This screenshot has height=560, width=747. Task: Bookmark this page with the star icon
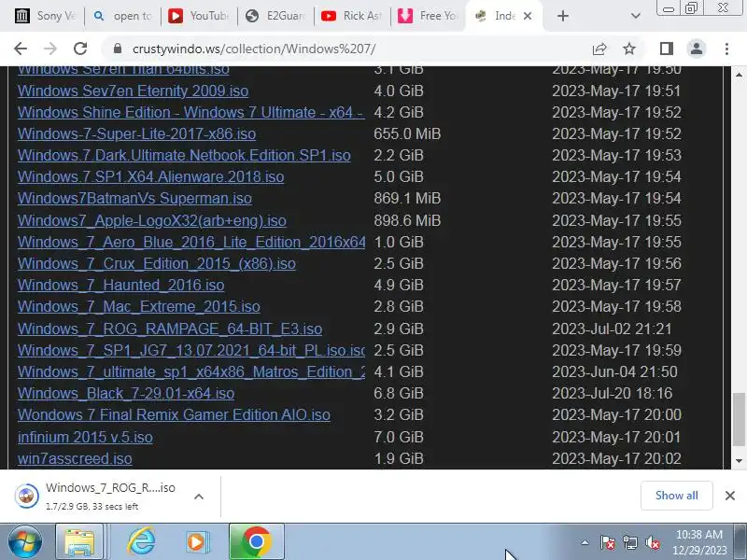click(629, 49)
